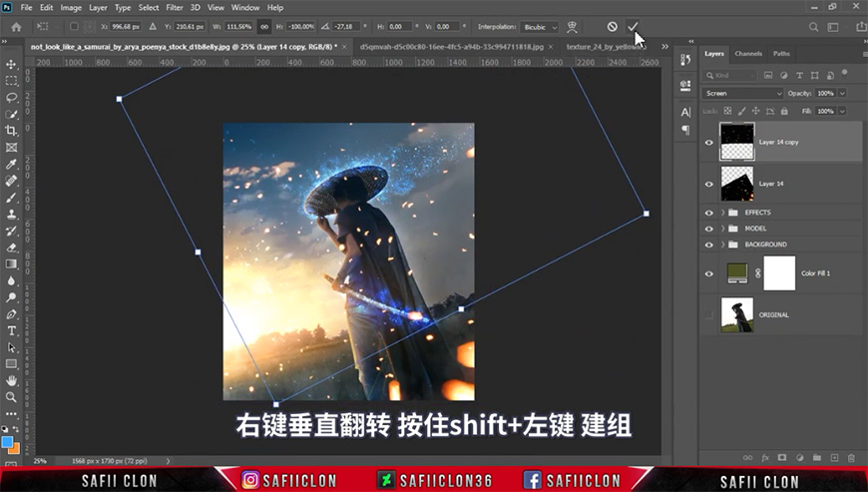
Task: Switch to warp mode icon
Action: [x=572, y=27]
